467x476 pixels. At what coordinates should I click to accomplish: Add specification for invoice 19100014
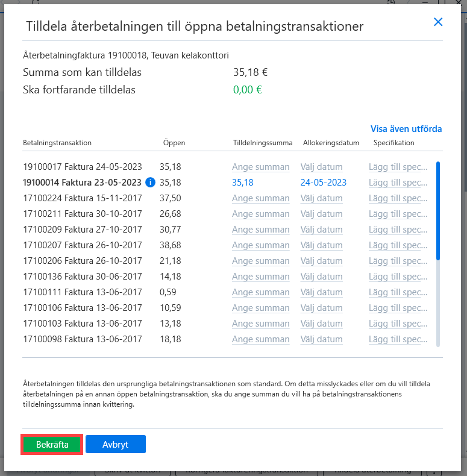(398, 183)
